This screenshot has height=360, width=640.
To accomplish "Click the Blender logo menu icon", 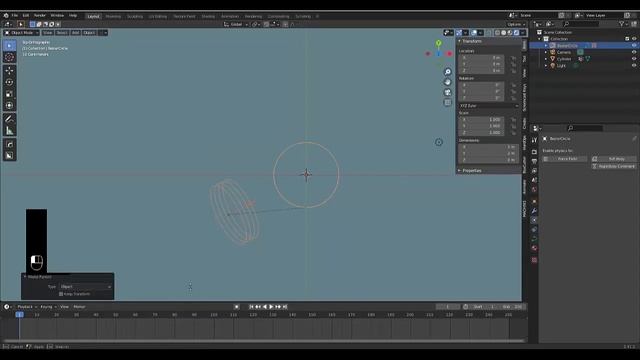I will click(x=6, y=16).
